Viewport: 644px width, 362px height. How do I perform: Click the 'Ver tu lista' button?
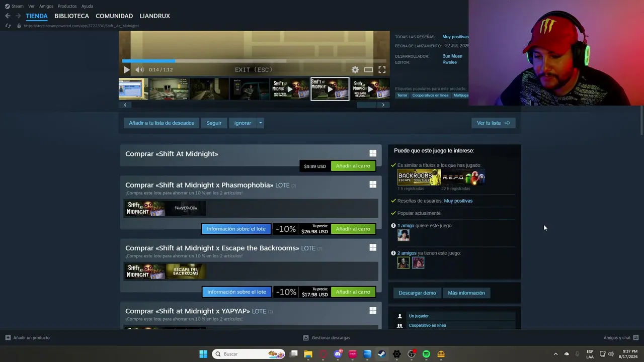click(x=493, y=123)
